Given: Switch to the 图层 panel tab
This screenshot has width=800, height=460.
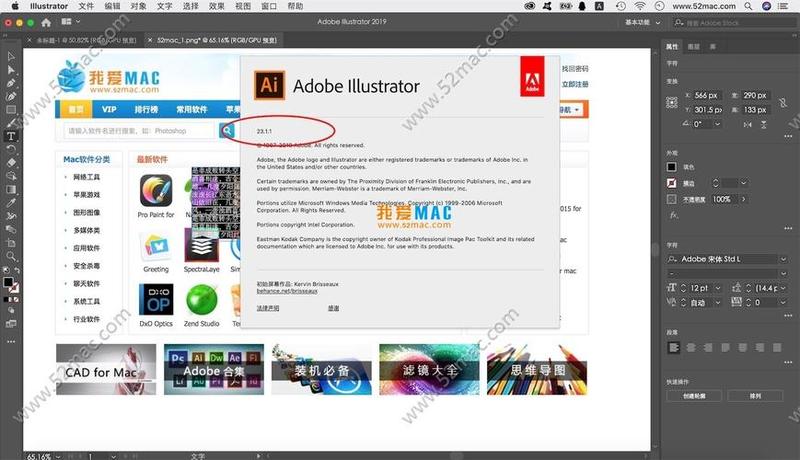Looking at the screenshot, I should point(693,46).
